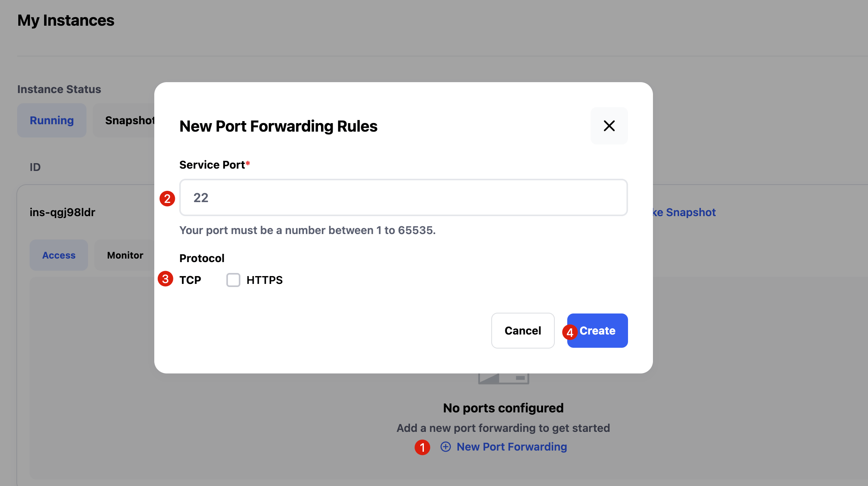Click instance ID ins-qgj98ldr

coord(62,212)
